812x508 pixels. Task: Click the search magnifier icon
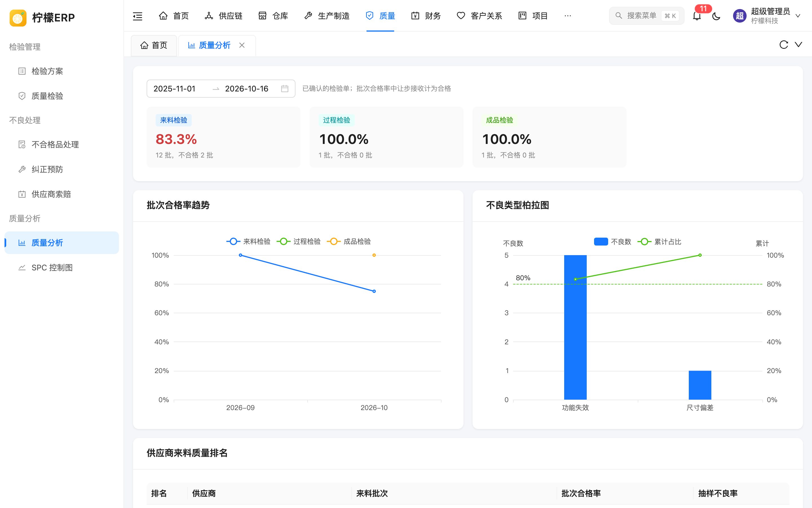click(618, 16)
